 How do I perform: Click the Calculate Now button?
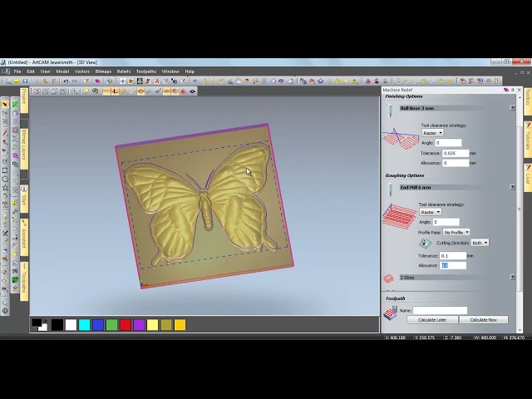[x=484, y=320]
